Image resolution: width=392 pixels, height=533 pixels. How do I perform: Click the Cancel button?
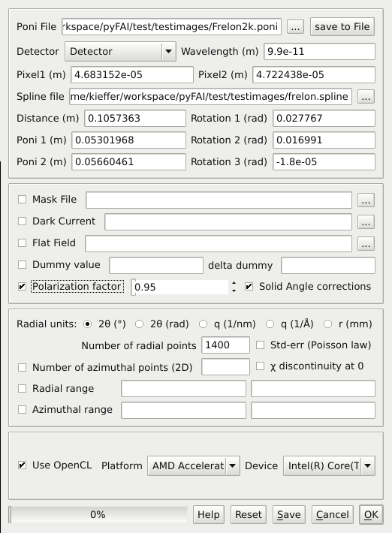[333, 515]
